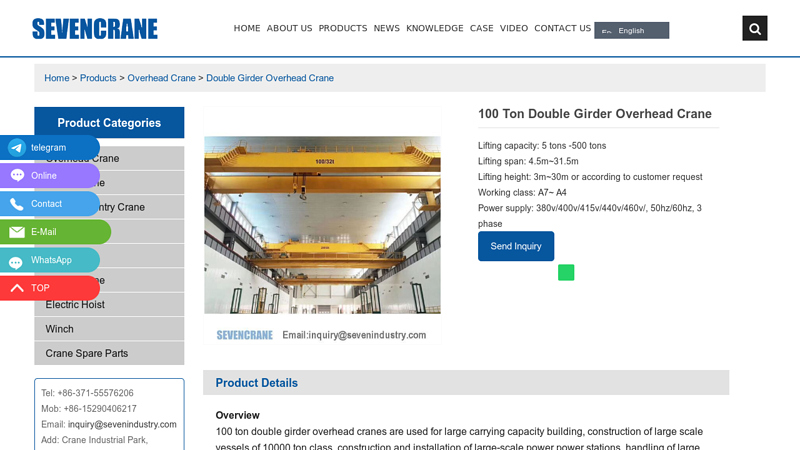This screenshot has width=800, height=450.
Task: Click the Contact phone icon
Action: tap(17, 204)
